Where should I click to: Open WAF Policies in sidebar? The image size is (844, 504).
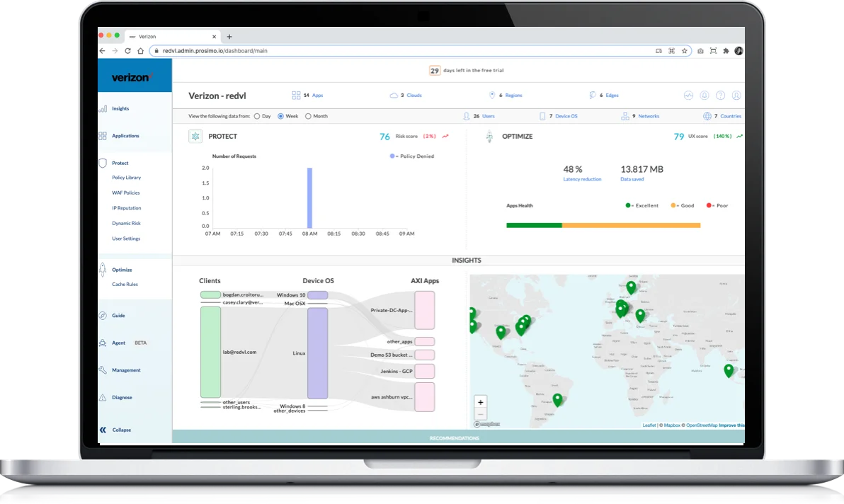coord(125,193)
